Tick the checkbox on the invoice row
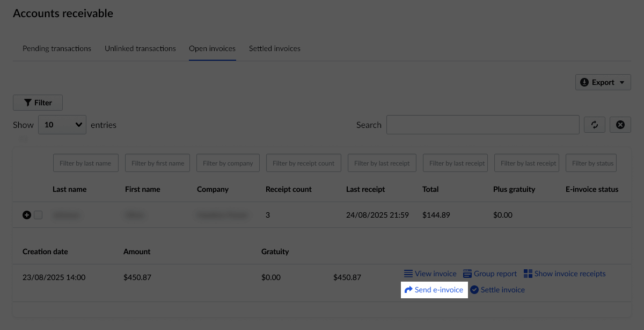Viewport: 644px width, 330px height. (x=38, y=214)
